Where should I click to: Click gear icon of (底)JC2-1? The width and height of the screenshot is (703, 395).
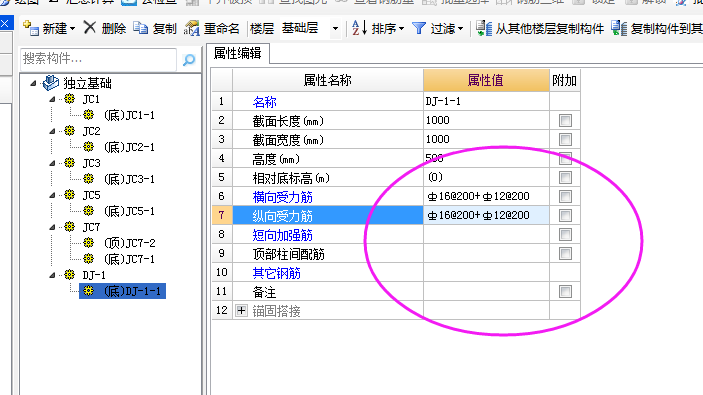[89, 147]
